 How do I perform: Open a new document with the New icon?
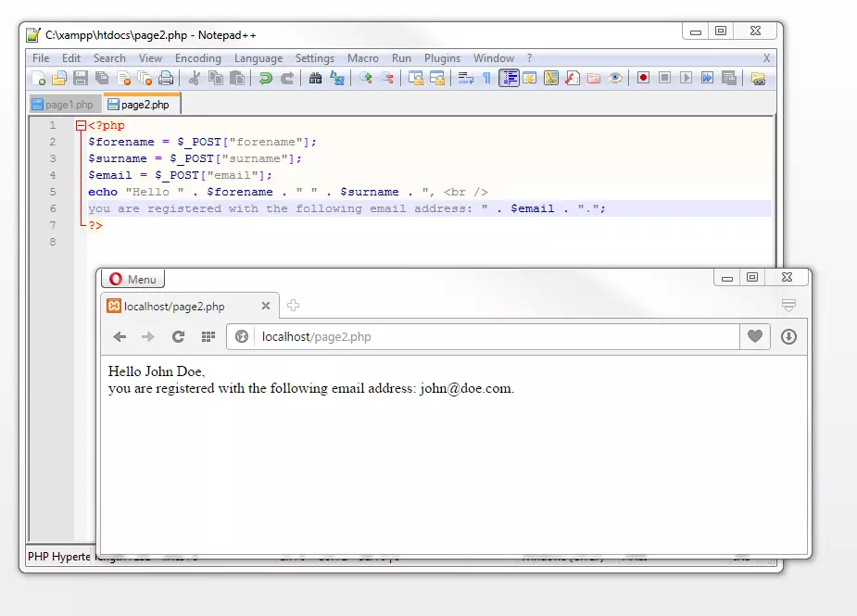tap(38, 78)
